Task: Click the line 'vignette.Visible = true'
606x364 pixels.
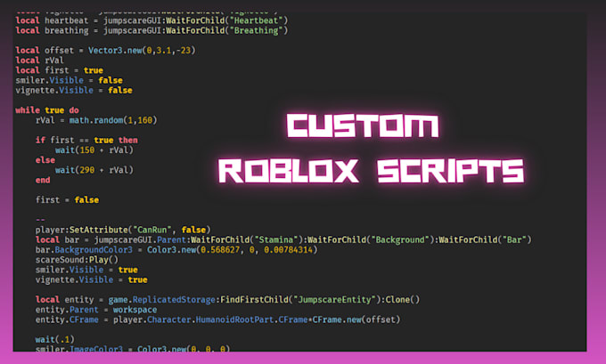Action: pos(91,279)
